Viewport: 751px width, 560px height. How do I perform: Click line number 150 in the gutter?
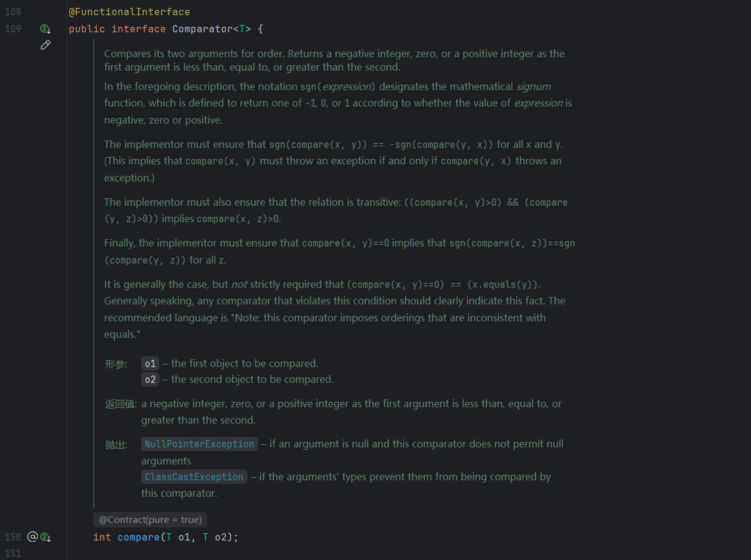pyautogui.click(x=13, y=537)
